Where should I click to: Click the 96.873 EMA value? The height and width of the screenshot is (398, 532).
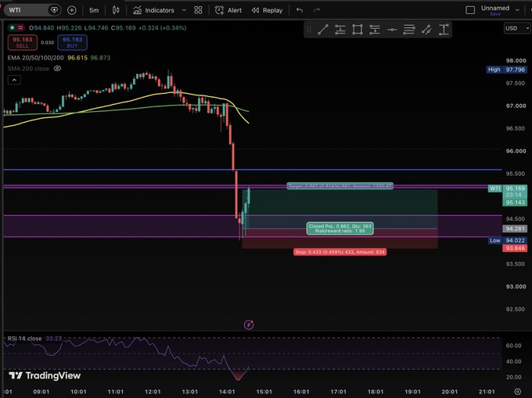[x=100, y=58]
